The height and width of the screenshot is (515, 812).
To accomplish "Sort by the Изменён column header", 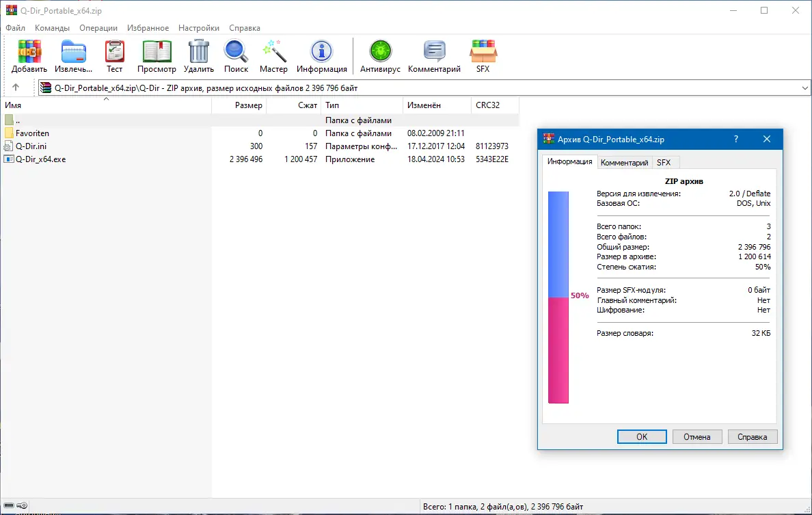I will click(x=437, y=105).
